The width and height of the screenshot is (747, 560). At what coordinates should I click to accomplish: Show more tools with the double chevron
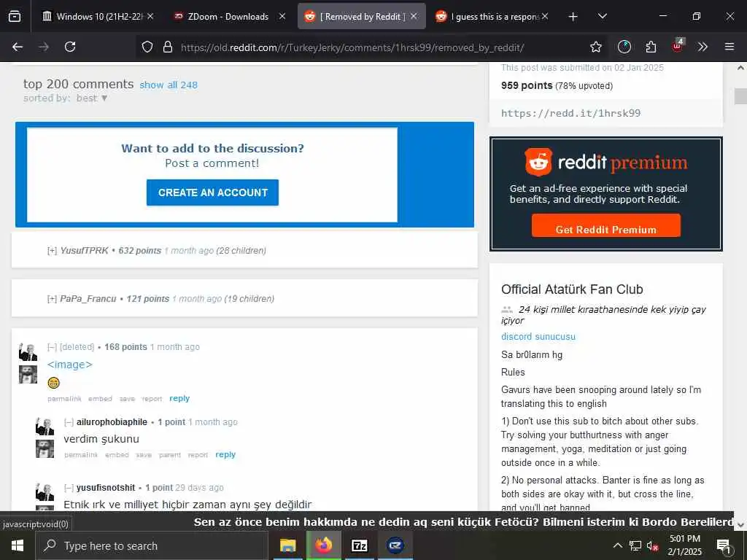click(703, 47)
